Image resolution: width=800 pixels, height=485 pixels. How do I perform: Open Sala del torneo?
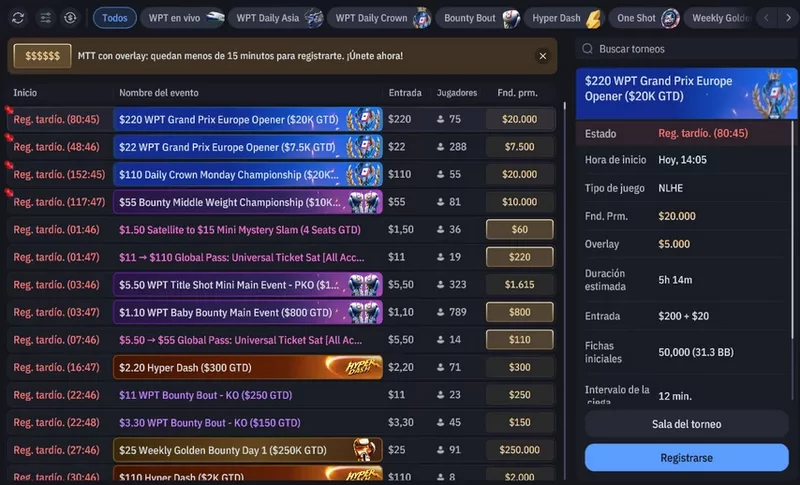click(686, 424)
